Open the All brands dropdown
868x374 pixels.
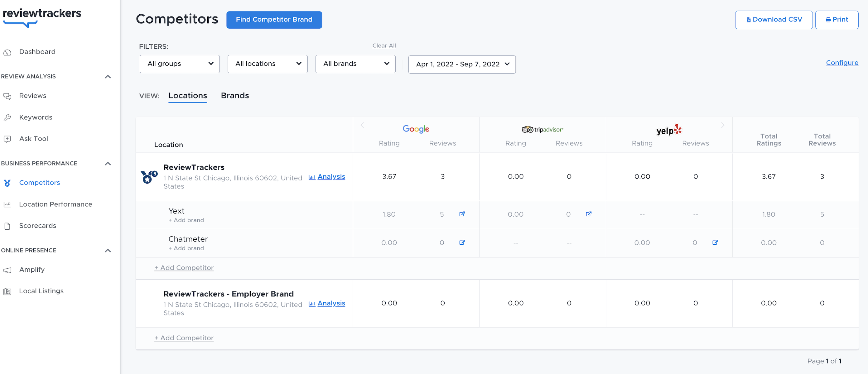355,64
